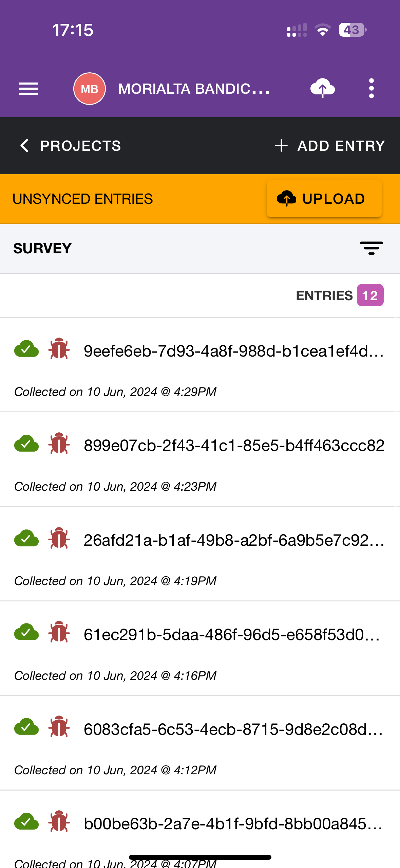Open the three-dot more options menu
This screenshot has width=400, height=868.
point(371,88)
